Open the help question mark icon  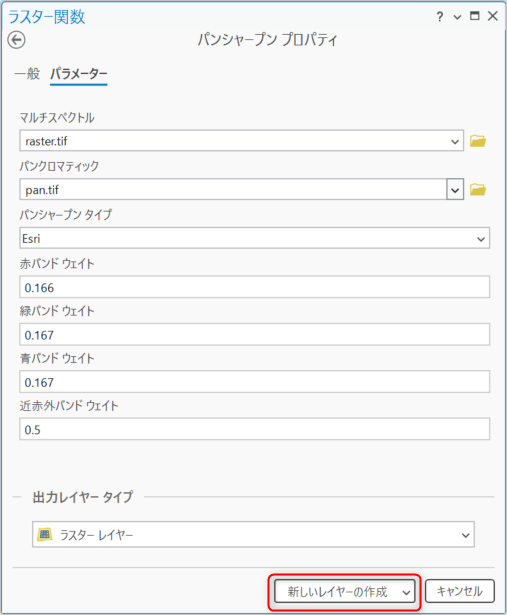(x=440, y=17)
